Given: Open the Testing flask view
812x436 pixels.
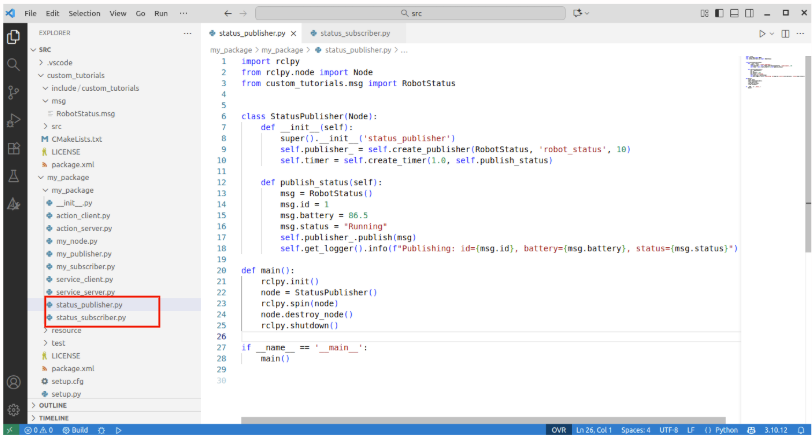Looking at the screenshot, I should (13, 176).
